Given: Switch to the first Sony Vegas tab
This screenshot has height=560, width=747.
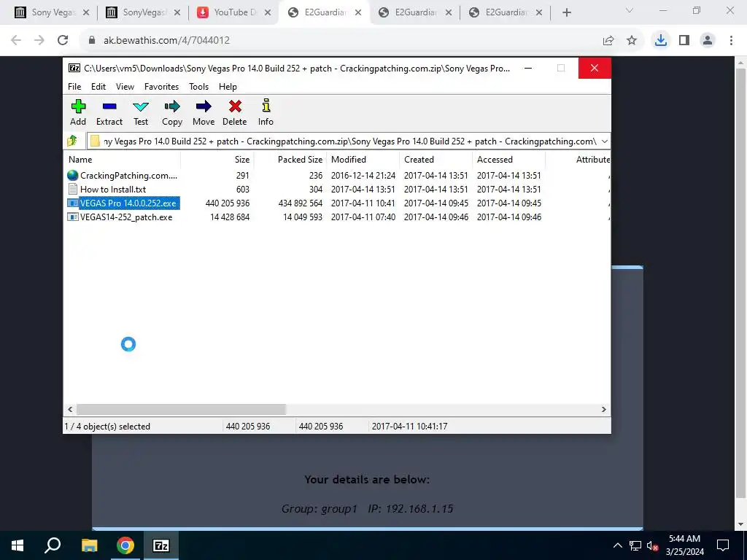Looking at the screenshot, I should coord(52,13).
